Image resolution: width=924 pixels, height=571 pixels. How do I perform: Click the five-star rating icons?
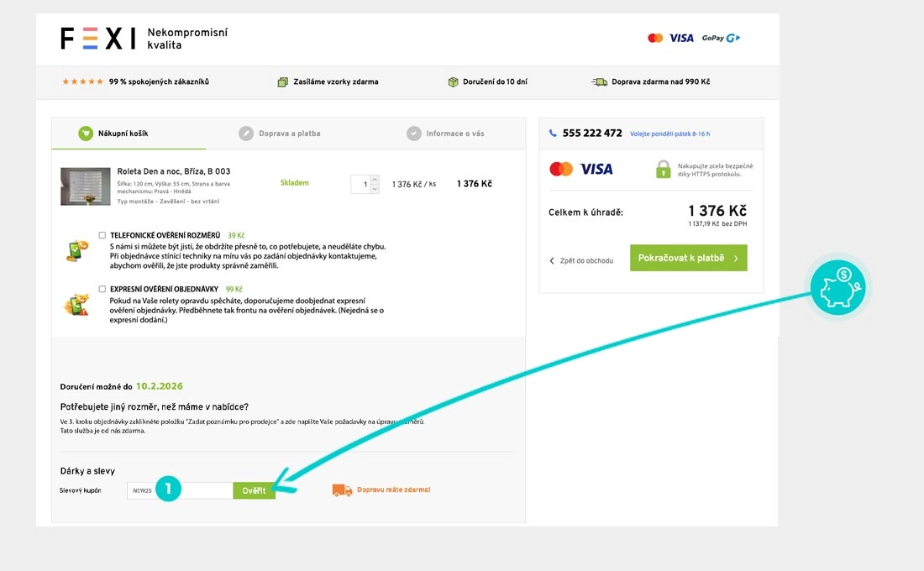[82, 82]
